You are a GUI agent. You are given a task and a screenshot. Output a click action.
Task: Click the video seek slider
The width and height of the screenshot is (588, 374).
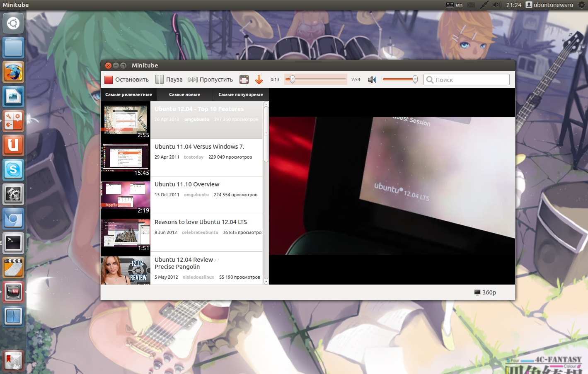tap(316, 80)
